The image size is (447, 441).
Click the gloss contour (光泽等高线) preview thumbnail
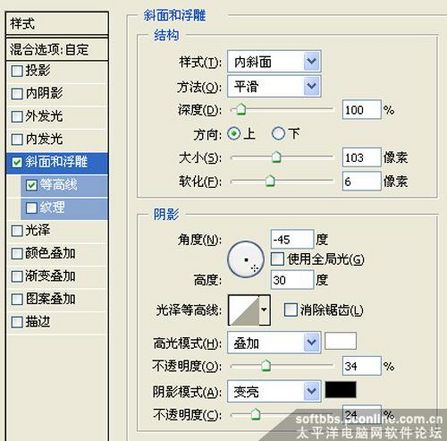244,310
